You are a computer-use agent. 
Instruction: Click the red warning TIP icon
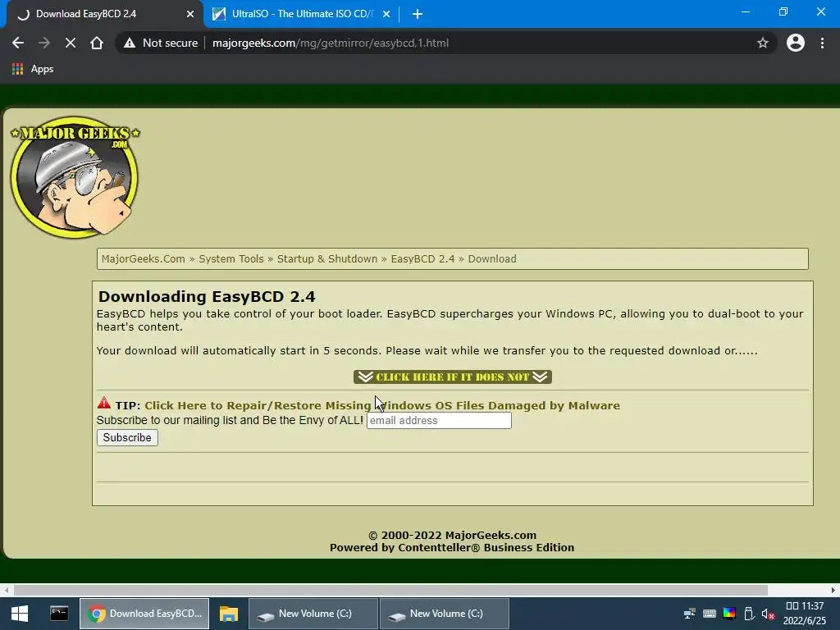(x=104, y=404)
